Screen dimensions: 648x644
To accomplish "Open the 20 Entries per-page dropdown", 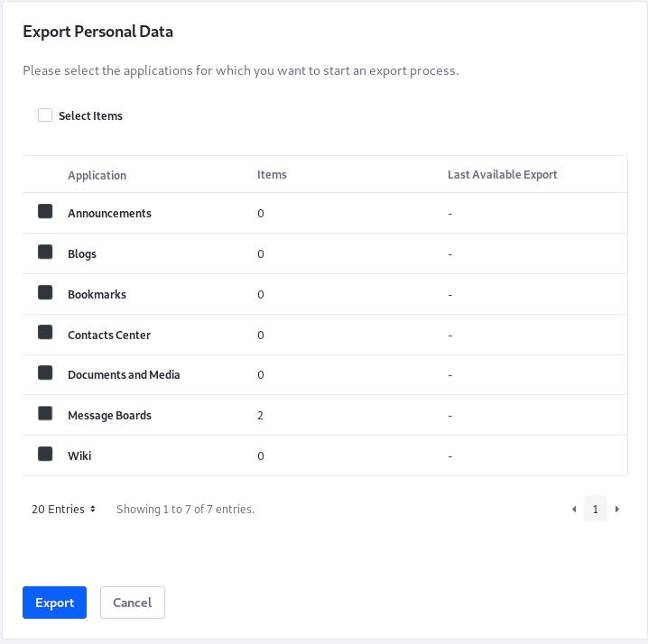I will click(64, 509).
